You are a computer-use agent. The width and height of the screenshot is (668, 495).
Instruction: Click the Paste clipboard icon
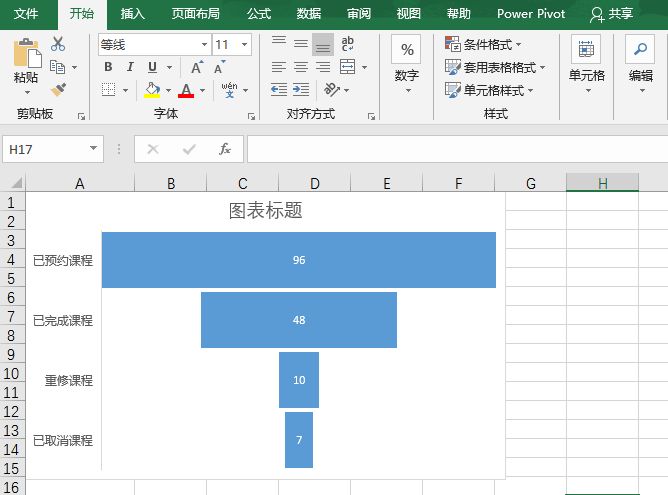click(x=26, y=60)
